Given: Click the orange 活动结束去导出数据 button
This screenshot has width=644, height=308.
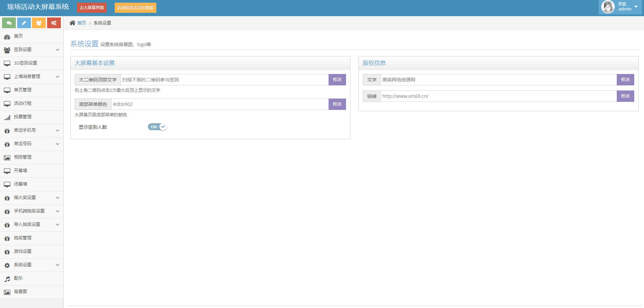Looking at the screenshot, I should [135, 8].
